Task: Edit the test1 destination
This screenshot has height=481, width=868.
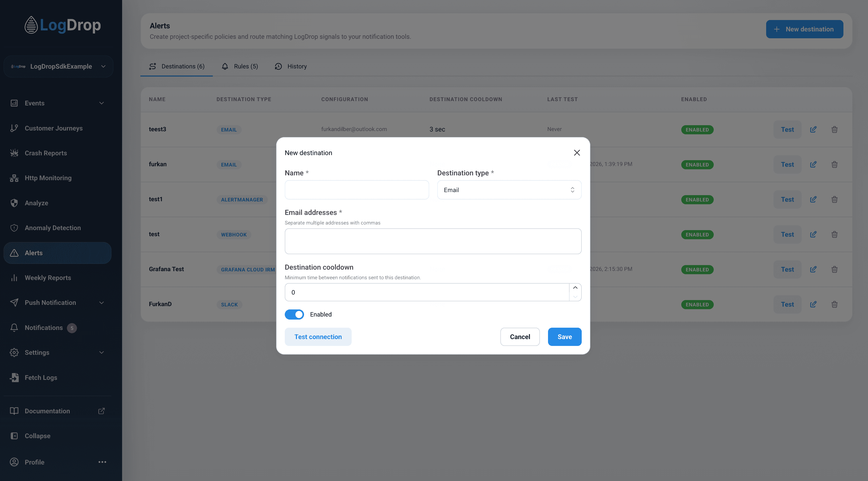Action: [x=813, y=199]
